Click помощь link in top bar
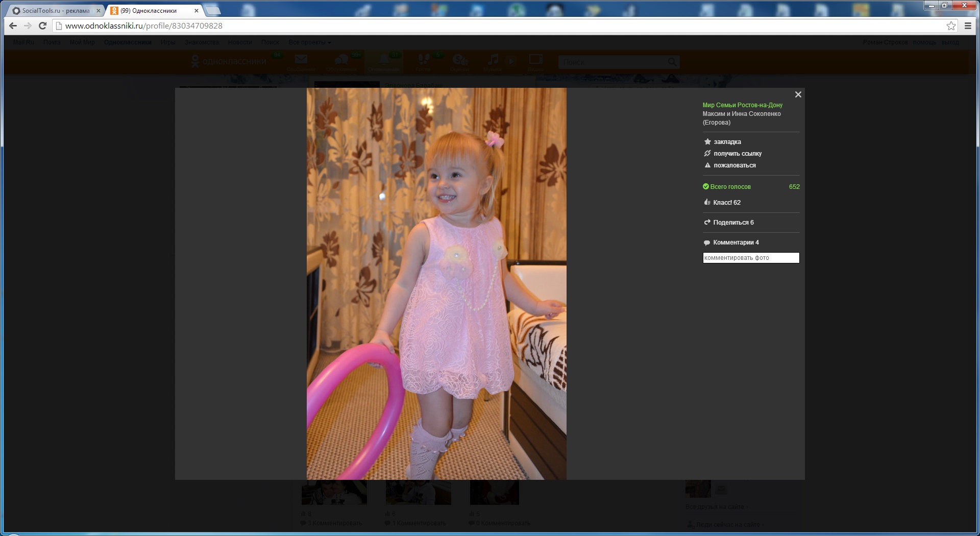The height and width of the screenshot is (536, 980). 924,42
